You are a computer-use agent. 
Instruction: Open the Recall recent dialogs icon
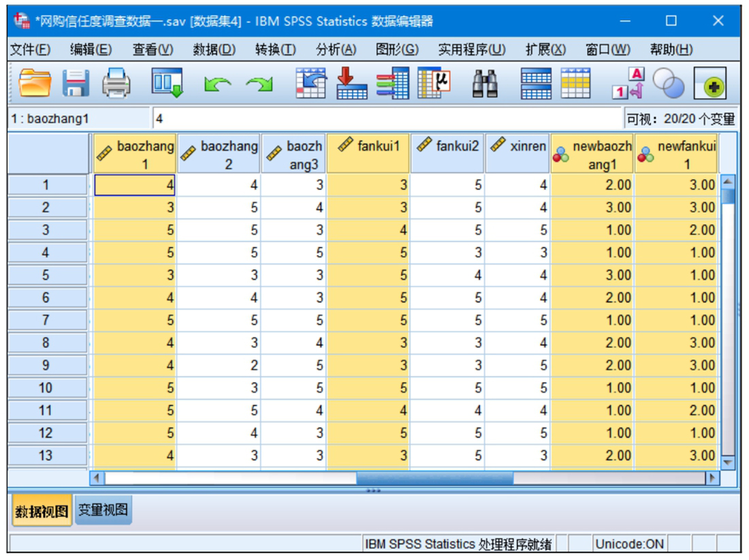166,84
